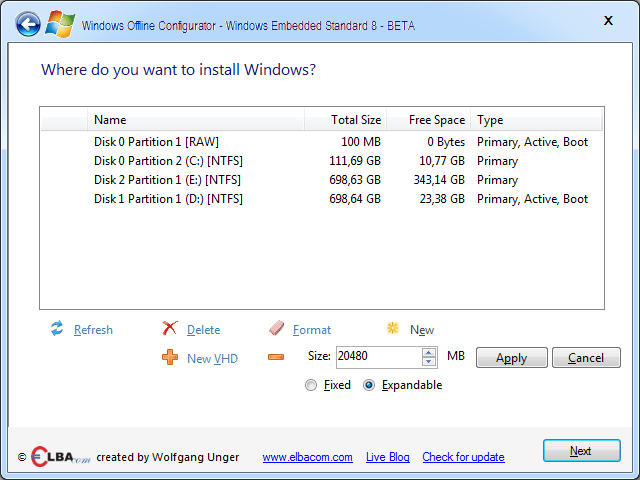Click the Refresh arrows icon

(x=57, y=328)
